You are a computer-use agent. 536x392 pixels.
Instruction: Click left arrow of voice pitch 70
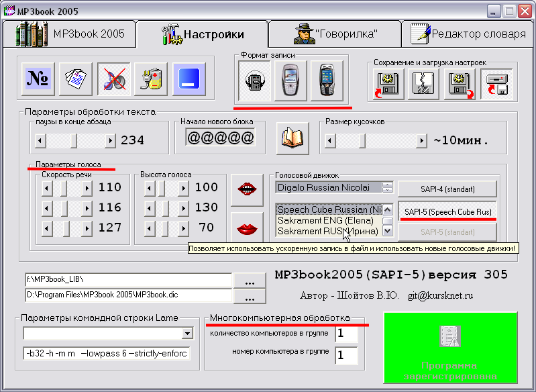[x=150, y=228]
